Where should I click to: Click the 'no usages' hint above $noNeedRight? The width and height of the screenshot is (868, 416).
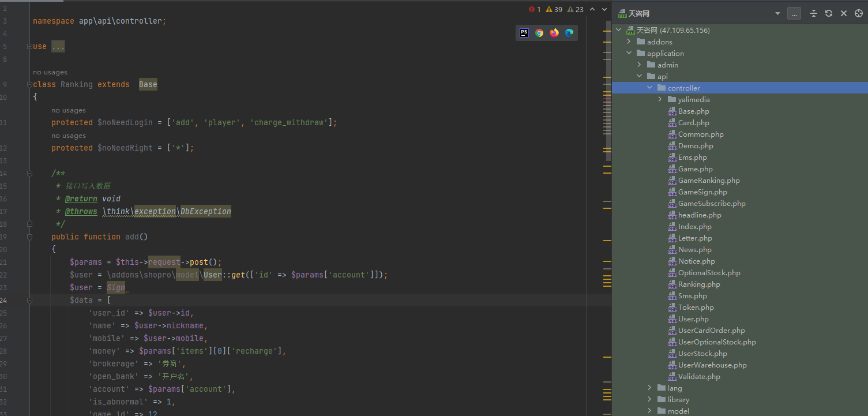(x=69, y=136)
